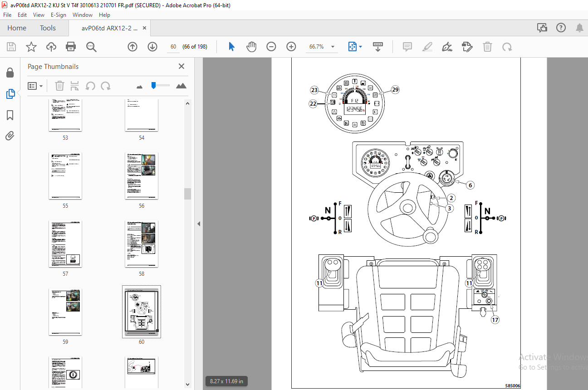588x390 pixels.
Task: Open the Bookmarks panel in sidebar
Action: pyautogui.click(x=10, y=115)
